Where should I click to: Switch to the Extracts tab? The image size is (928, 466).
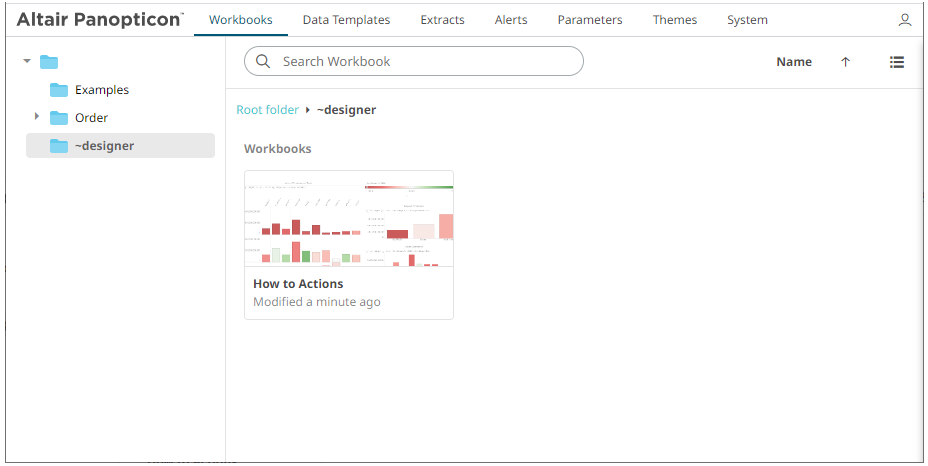tap(442, 20)
